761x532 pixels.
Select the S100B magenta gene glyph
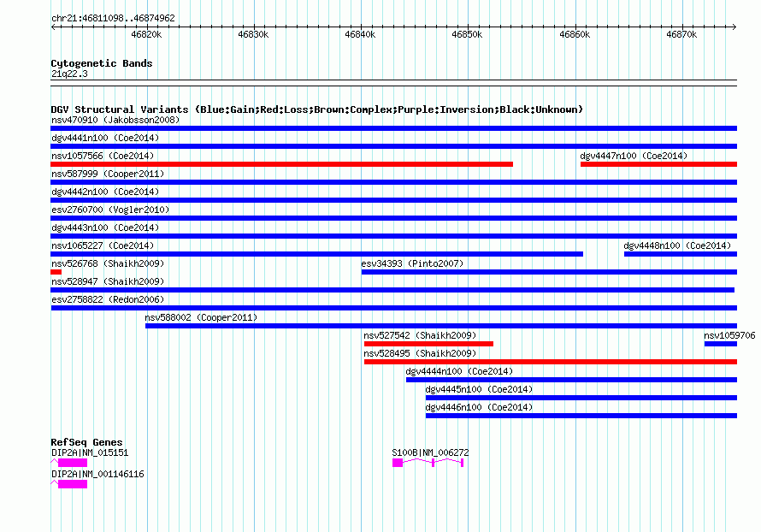pyautogui.click(x=428, y=463)
